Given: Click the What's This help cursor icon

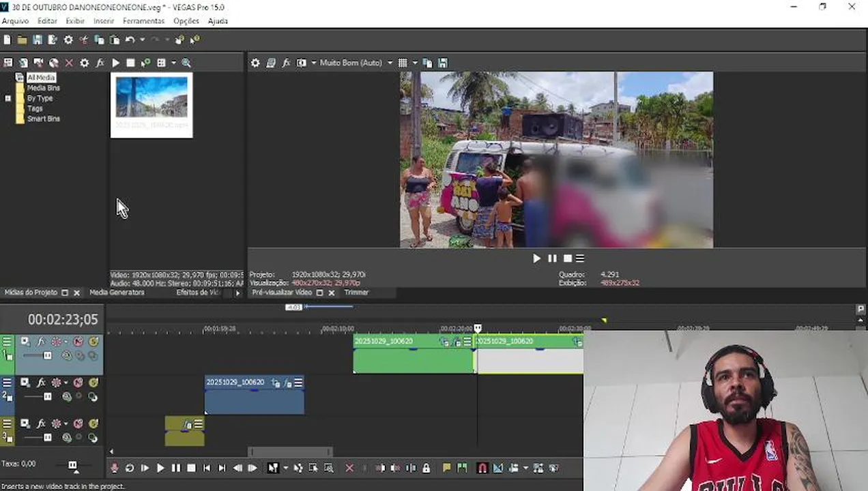Looking at the screenshot, I should [x=194, y=40].
